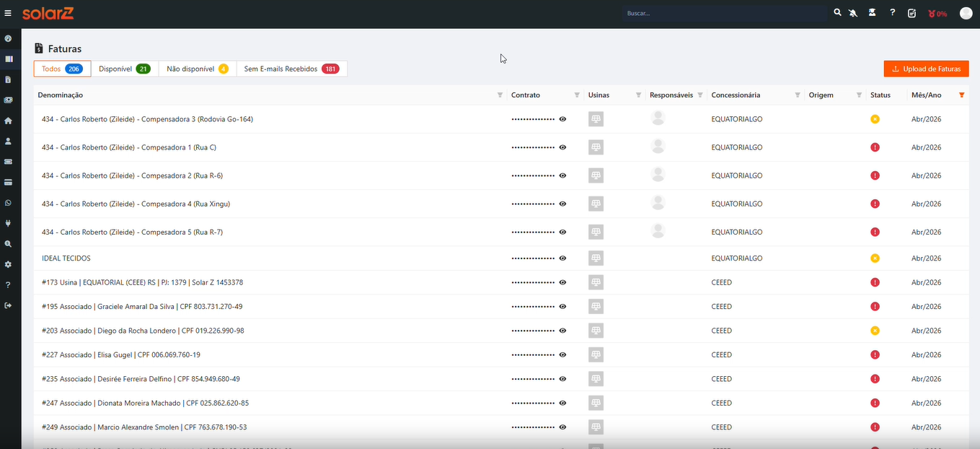
Task: Click Abr/2026 in the #227 Associado row
Action: click(x=927, y=354)
